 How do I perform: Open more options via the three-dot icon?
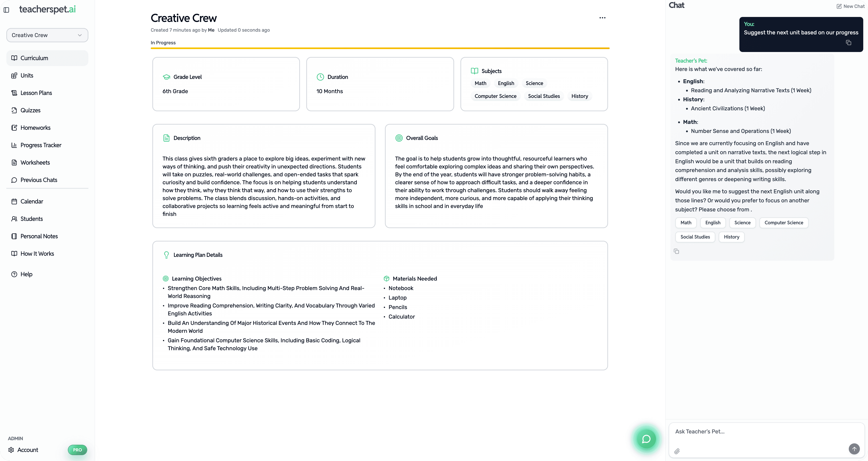click(602, 18)
